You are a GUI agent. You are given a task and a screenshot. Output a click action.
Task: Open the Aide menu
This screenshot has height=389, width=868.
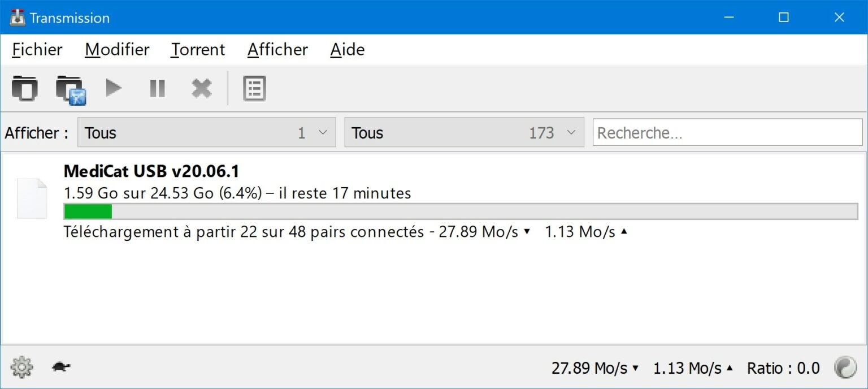(346, 50)
